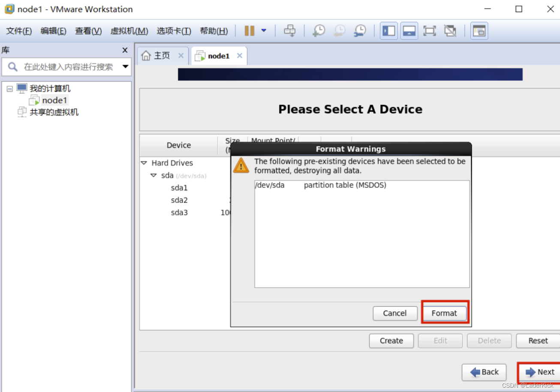Take a snapshot of the virtual machine
This screenshot has width=560, height=392.
(x=319, y=31)
